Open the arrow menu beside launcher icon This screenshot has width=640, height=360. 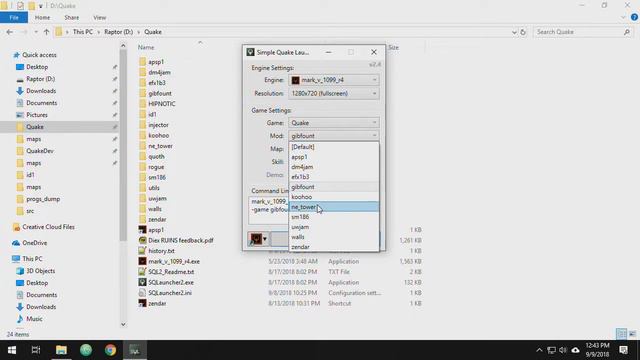click(x=265, y=239)
